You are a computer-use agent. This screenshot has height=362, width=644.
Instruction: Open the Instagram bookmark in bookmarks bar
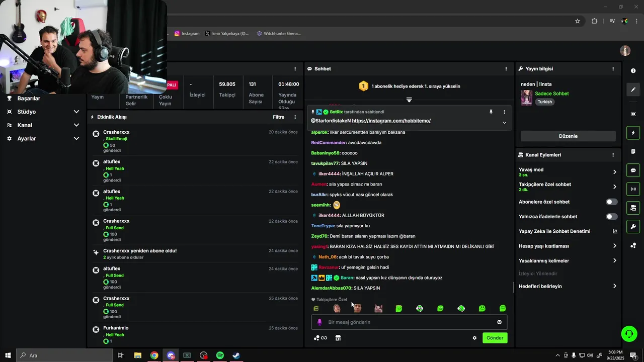point(187,33)
